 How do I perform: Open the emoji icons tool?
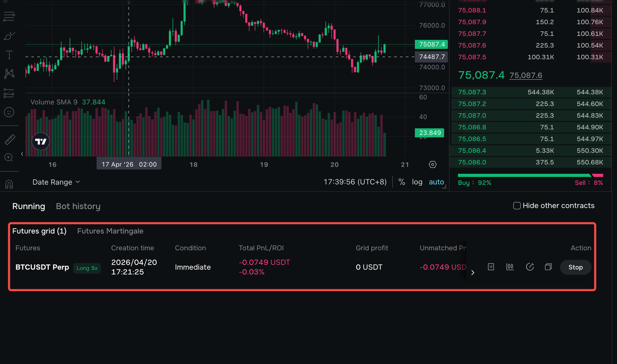(x=9, y=112)
